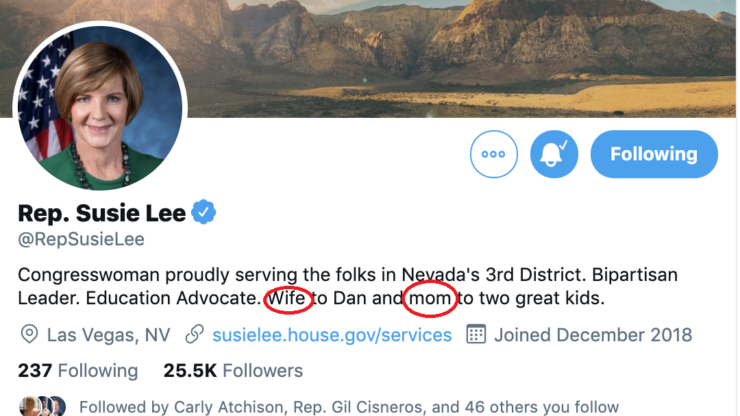Open the susielee.house.gov/services link
This screenshot has width=740, height=416.
tap(332, 335)
